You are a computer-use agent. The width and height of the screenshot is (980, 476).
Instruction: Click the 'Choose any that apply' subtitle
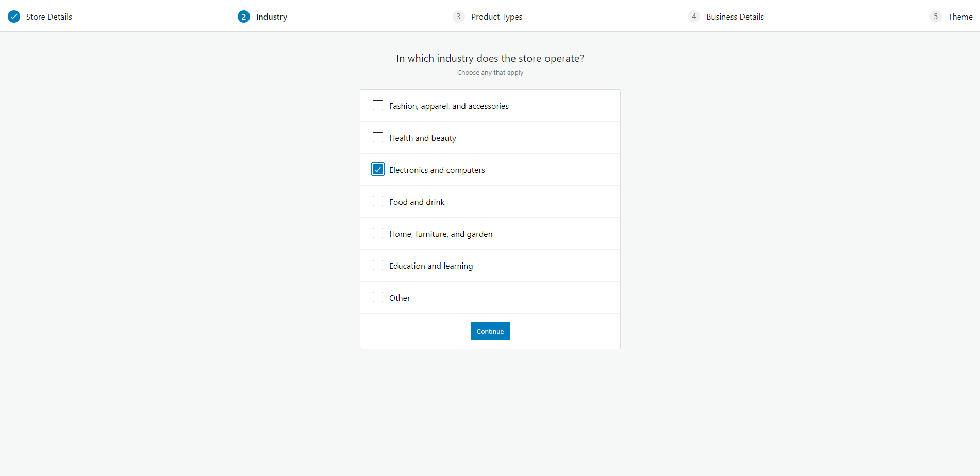(x=490, y=72)
